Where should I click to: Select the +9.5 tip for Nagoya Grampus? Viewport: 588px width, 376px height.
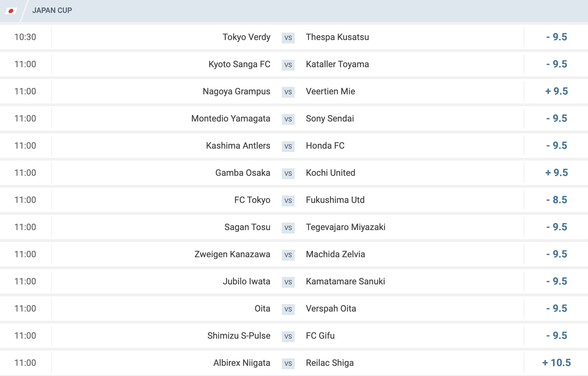[556, 91]
